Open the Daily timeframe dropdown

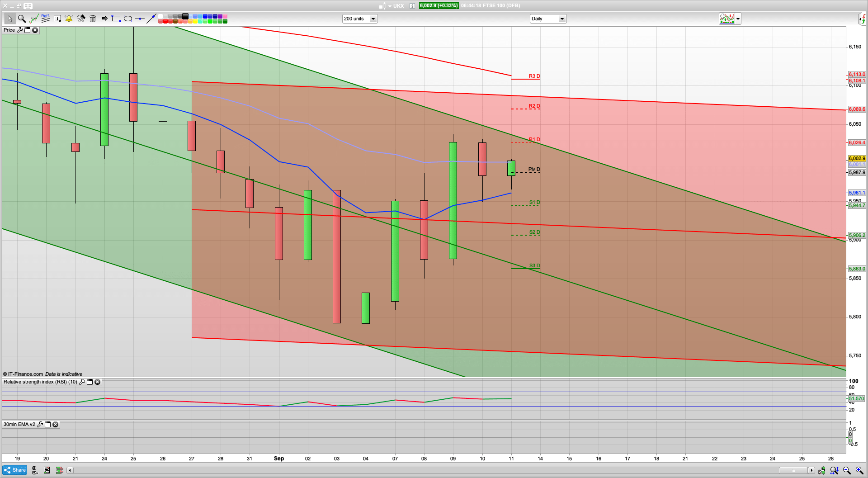coord(561,19)
